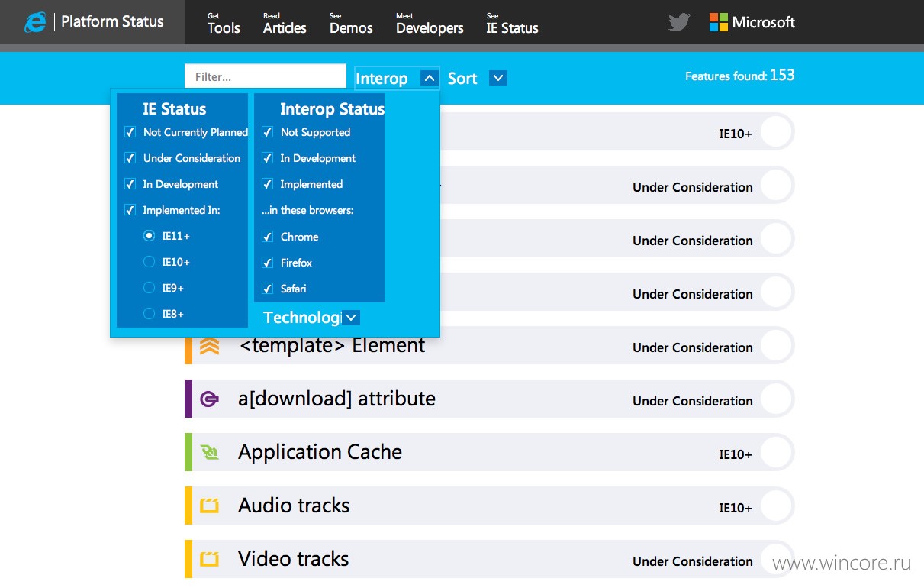
Task: Click the yellow icon beside Audio tracks
Action: tap(209, 506)
